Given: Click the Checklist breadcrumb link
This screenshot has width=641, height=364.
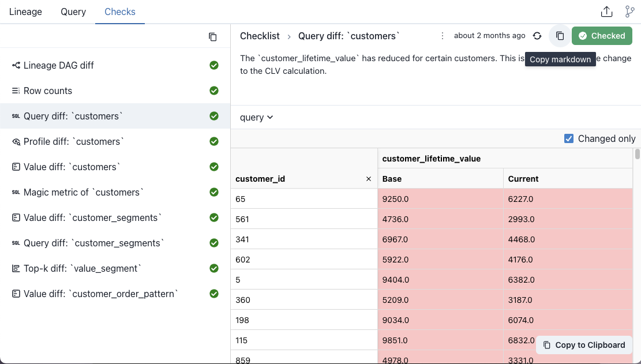Looking at the screenshot, I should click(x=260, y=36).
